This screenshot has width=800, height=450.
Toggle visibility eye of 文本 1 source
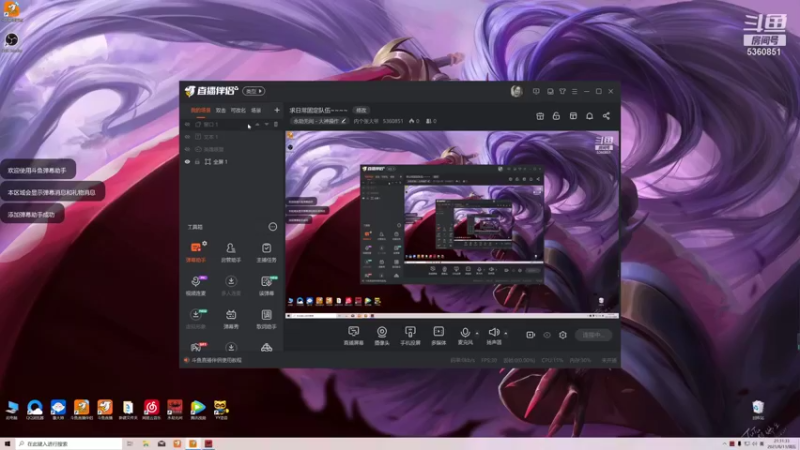point(187,137)
